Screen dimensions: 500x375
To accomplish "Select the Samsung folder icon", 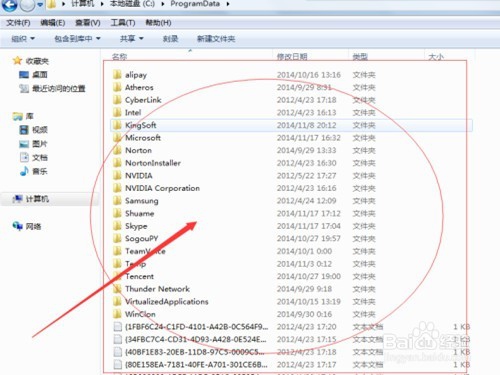I will click(117, 201).
